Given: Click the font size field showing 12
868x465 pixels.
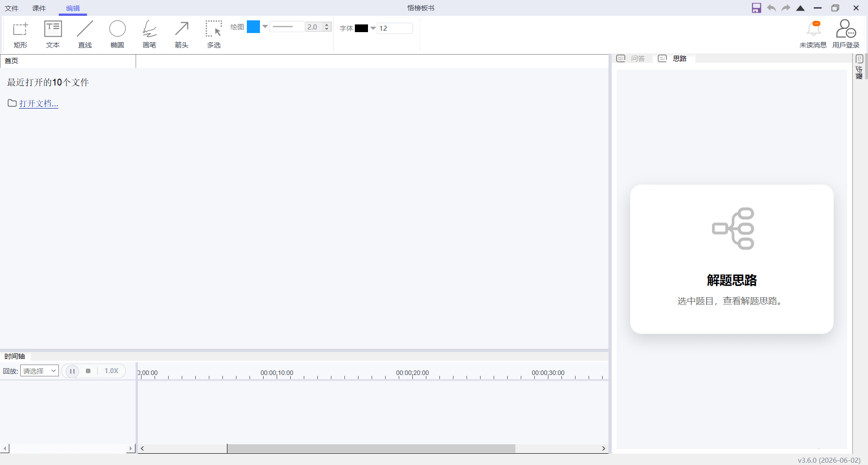Looking at the screenshot, I should click(x=395, y=28).
